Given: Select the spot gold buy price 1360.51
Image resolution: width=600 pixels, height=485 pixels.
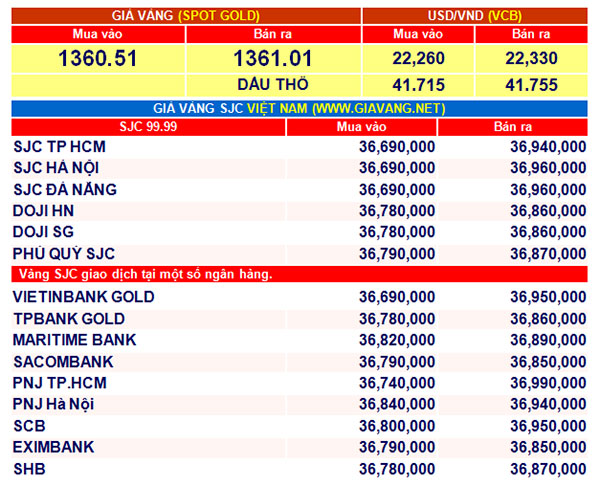Looking at the screenshot, I should 97,59.
